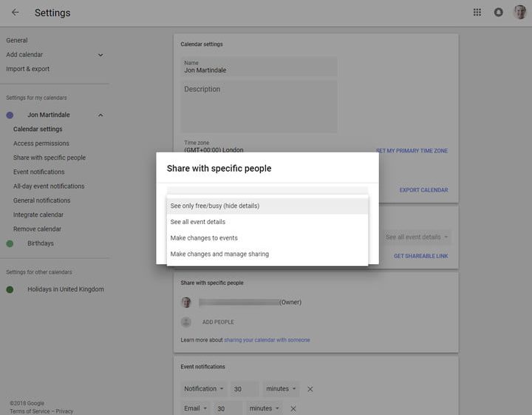The height and width of the screenshot is (415, 532).
Task: Select Make changes and manage sharing
Action: point(267,254)
